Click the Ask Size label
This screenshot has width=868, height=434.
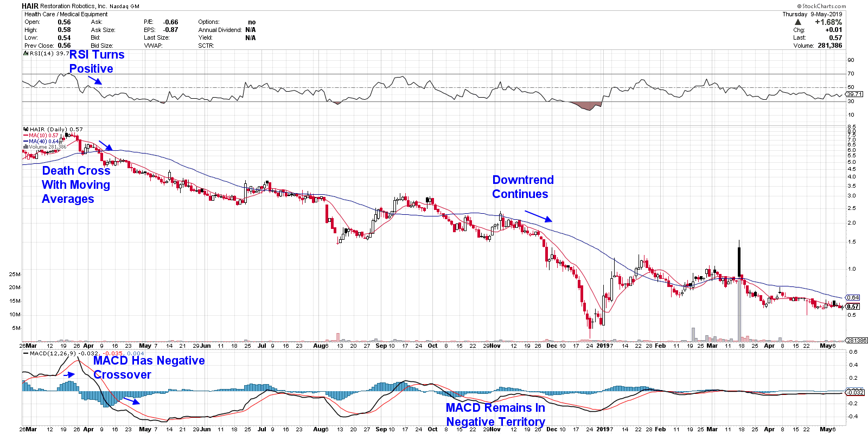point(103,30)
